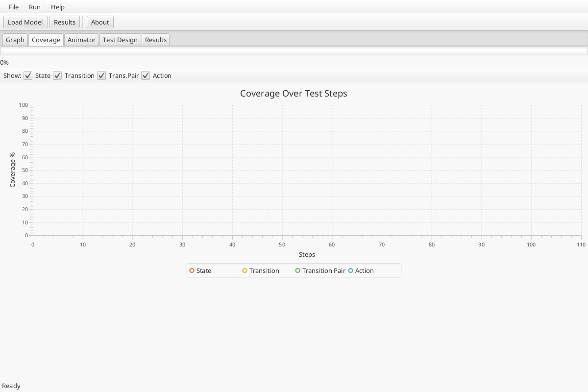Uncheck the Action coverage checkbox
This screenshot has height=392, width=588.
coord(146,75)
